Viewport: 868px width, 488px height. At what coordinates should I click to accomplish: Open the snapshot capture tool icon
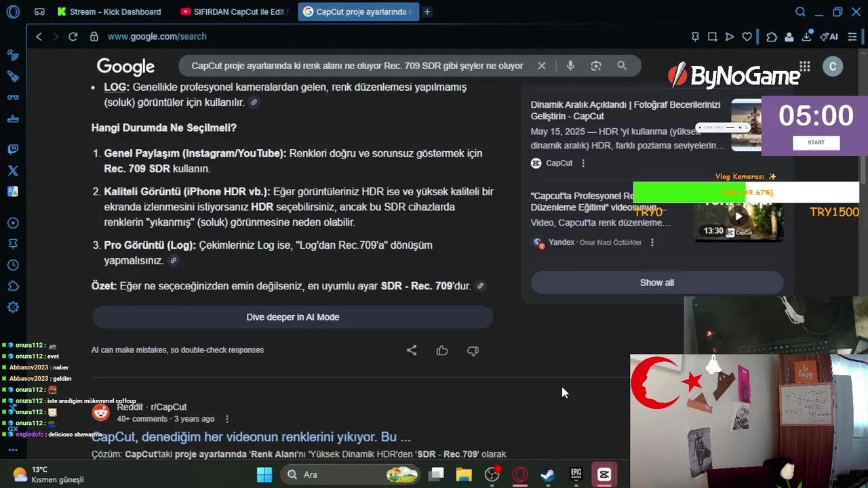[x=713, y=37]
